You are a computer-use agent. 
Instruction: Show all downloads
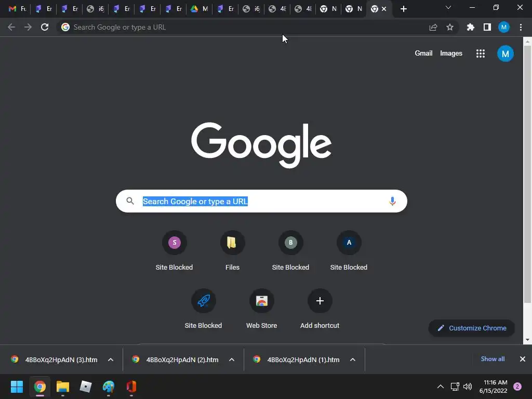click(x=493, y=359)
